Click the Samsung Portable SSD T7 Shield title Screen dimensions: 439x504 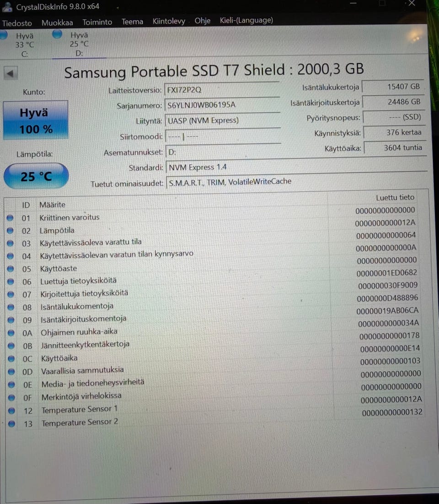[214, 70]
